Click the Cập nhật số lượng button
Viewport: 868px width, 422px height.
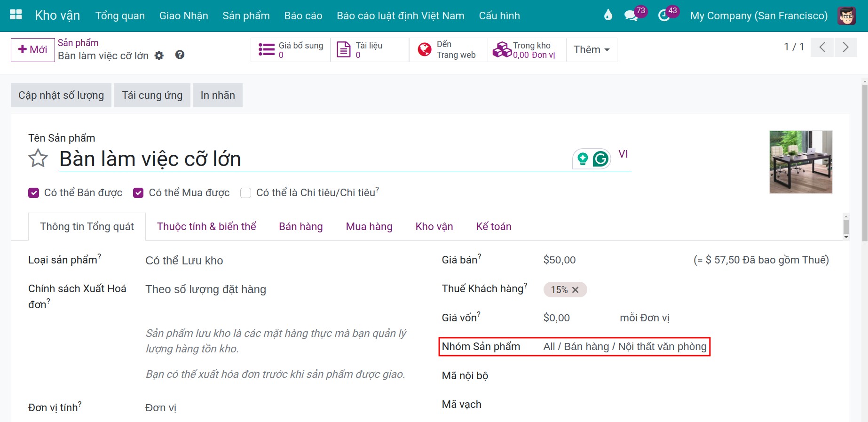pos(61,96)
